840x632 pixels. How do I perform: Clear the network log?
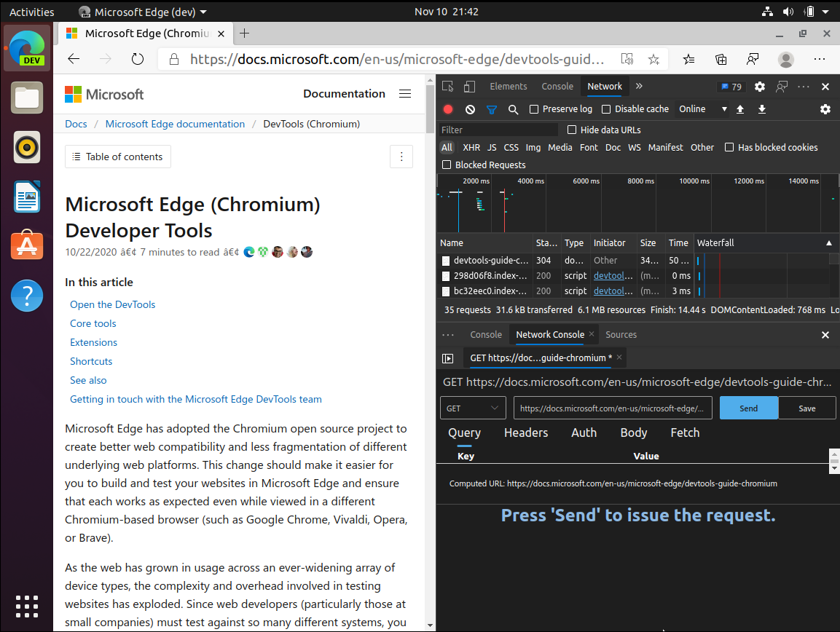[x=469, y=109]
